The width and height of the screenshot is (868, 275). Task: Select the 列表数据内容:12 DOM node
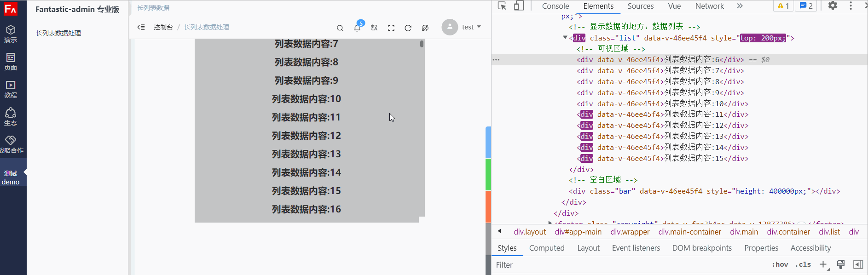point(662,126)
